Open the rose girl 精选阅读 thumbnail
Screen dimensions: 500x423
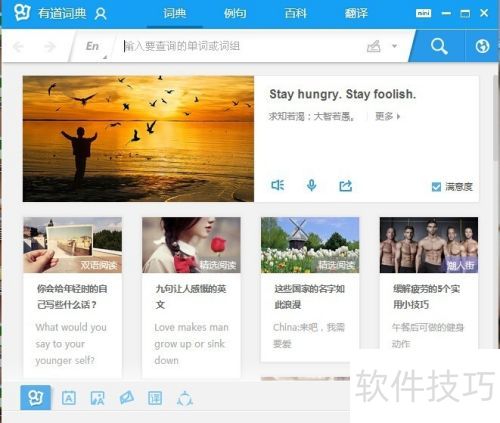(x=191, y=245)
